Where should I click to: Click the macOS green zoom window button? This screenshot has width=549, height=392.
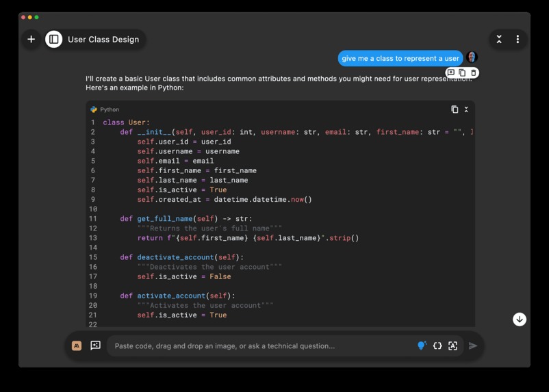36,17
